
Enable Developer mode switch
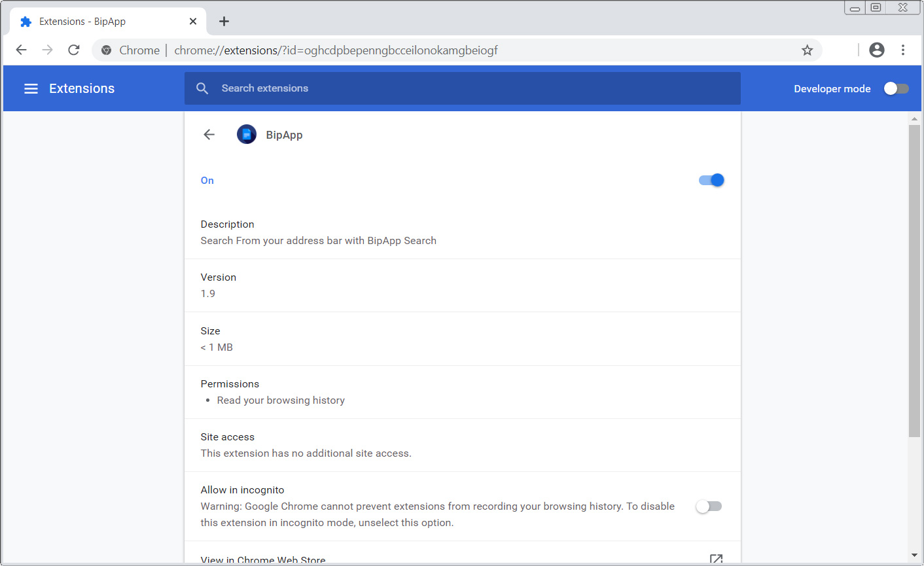pos(896,88)
